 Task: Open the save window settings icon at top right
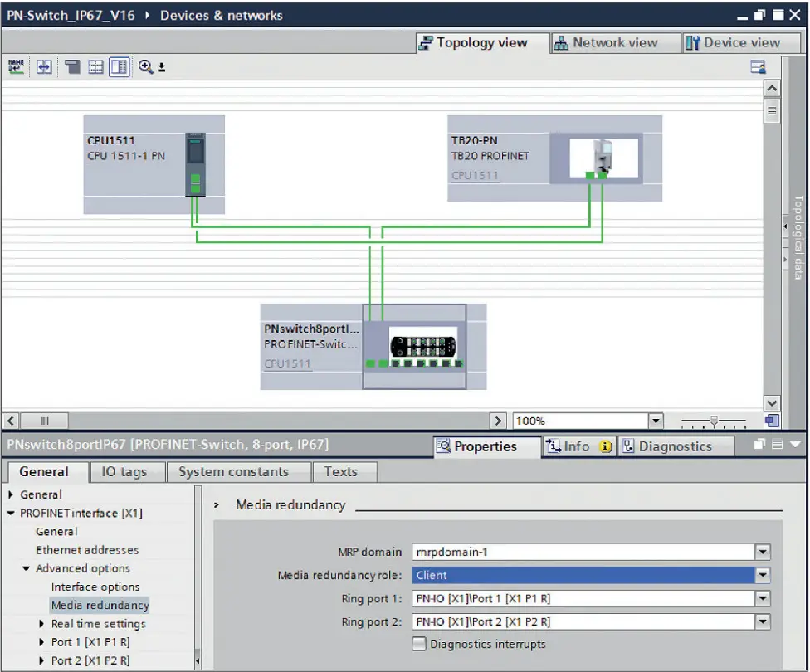[757, 66]
